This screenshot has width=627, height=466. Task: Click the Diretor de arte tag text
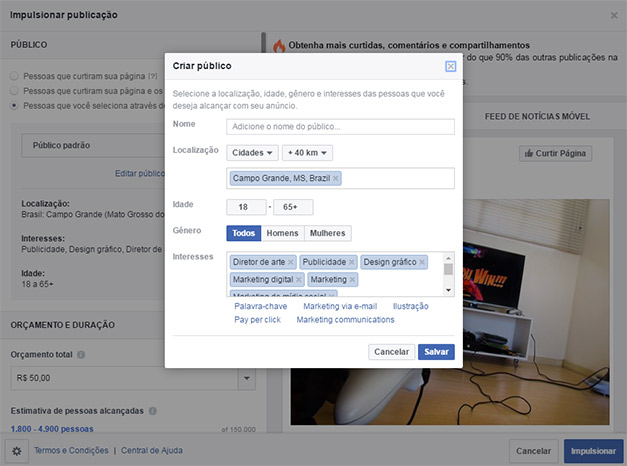[259, 262]
